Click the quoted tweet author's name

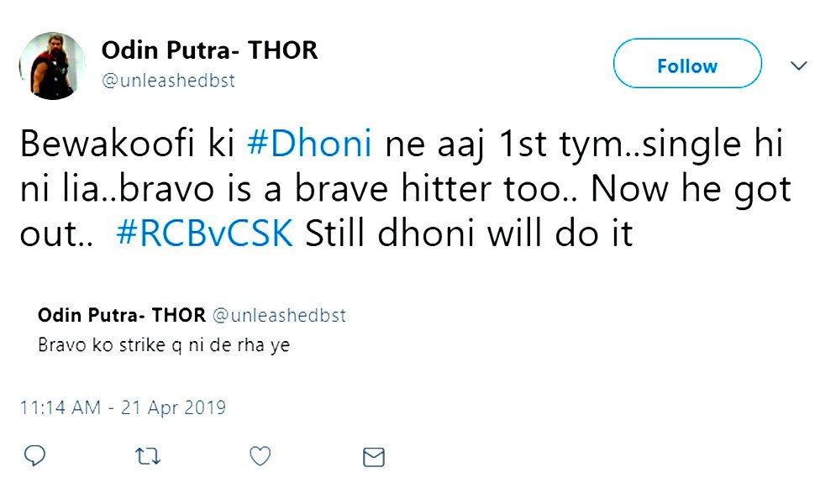[121, 315]
